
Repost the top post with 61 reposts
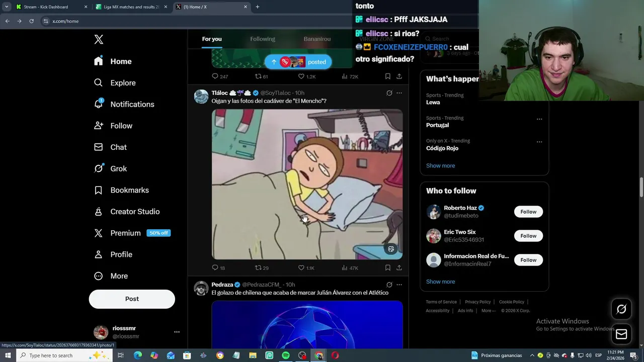click(x=261, y=76)
